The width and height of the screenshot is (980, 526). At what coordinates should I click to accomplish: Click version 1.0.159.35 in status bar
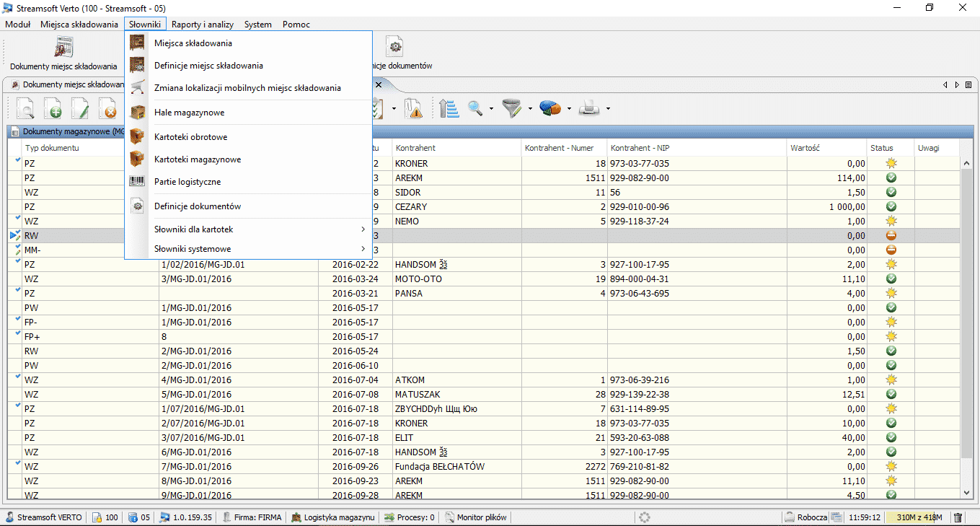[186, 517]
